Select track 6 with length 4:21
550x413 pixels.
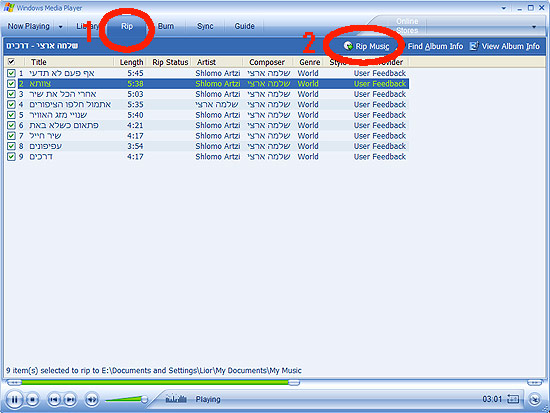click(x=213, y=125)
